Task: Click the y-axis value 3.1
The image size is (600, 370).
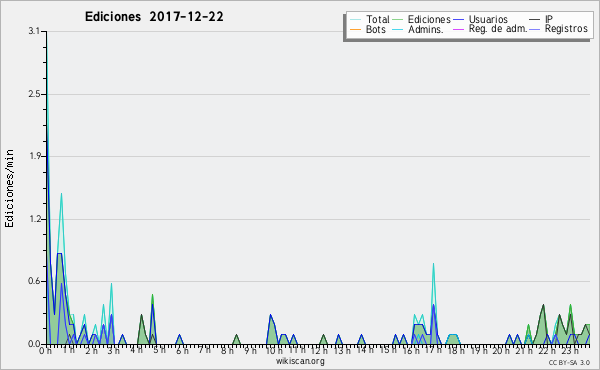Action: pos(34,31)
